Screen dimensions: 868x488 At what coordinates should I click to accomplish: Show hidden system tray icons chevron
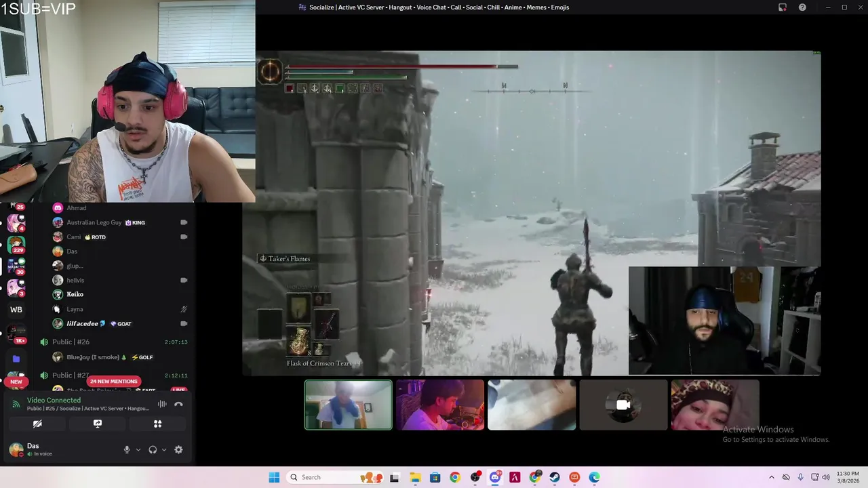click(771, 477)
